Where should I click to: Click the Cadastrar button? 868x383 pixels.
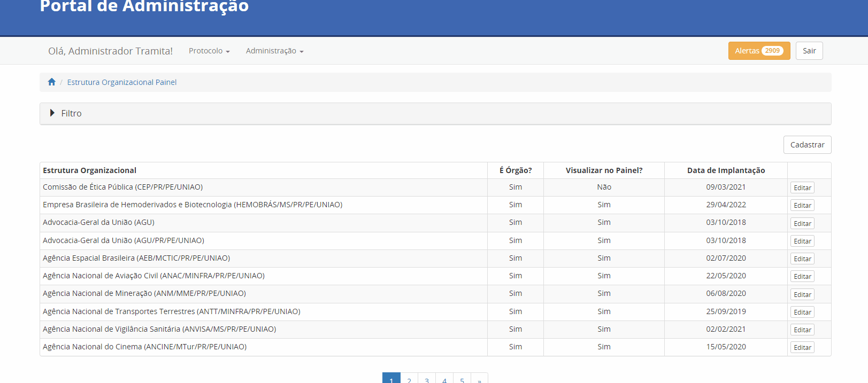[807, 145]
